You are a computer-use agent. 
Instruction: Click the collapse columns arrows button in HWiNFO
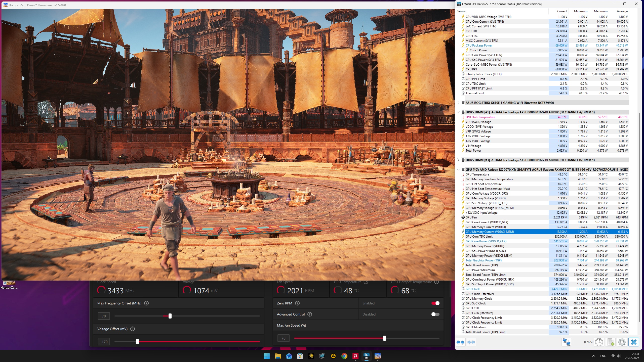pyautogui.click(x=471, y=342)
